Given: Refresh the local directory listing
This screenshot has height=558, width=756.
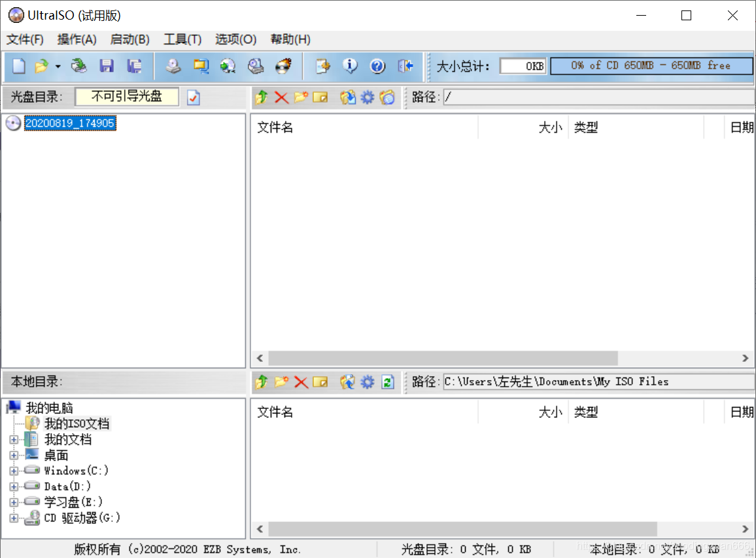Looking at the screenshot, I should 388,382.
